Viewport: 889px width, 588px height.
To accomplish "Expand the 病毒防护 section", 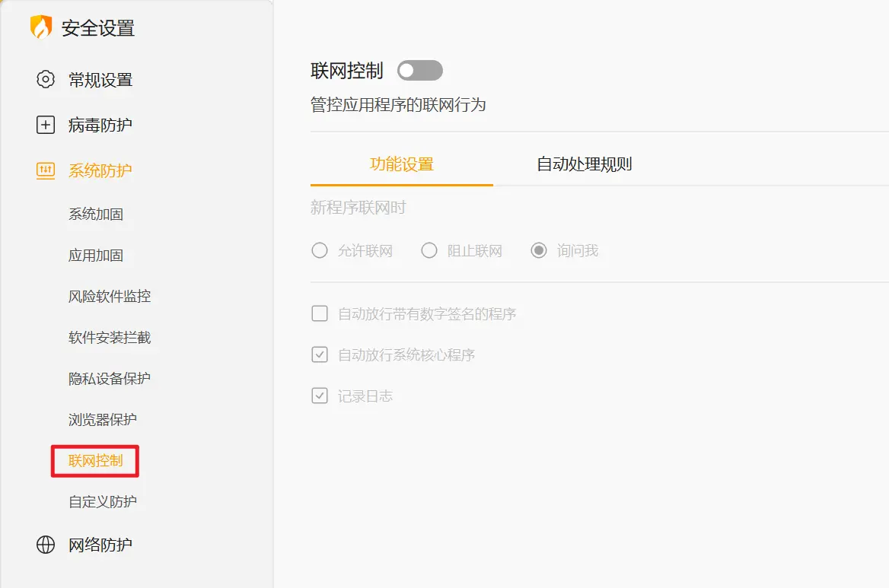I will pos(100,126).
